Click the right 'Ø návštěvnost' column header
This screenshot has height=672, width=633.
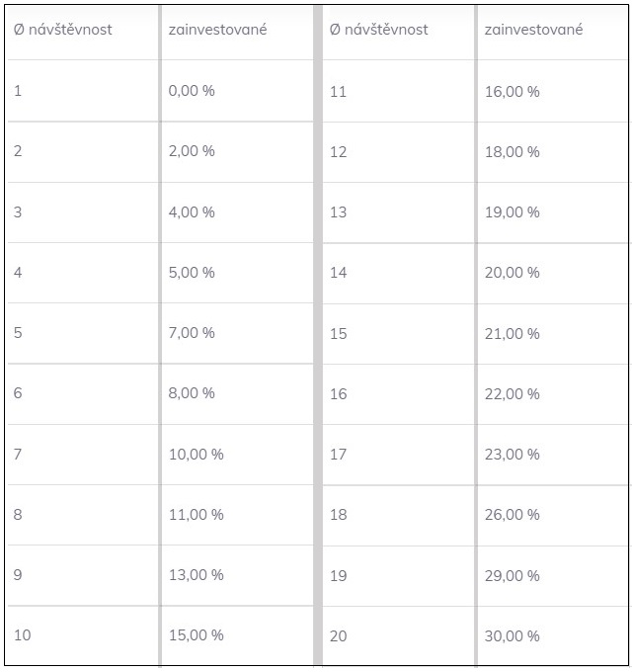378,30
